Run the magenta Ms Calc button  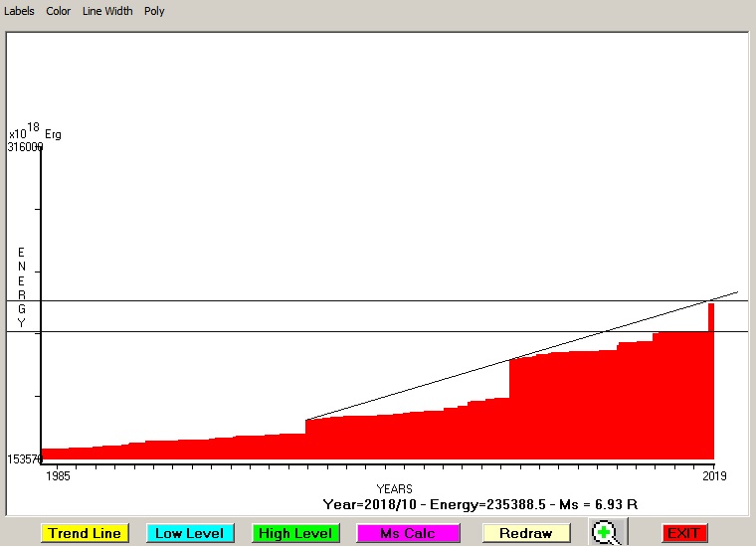pos(407,533)
